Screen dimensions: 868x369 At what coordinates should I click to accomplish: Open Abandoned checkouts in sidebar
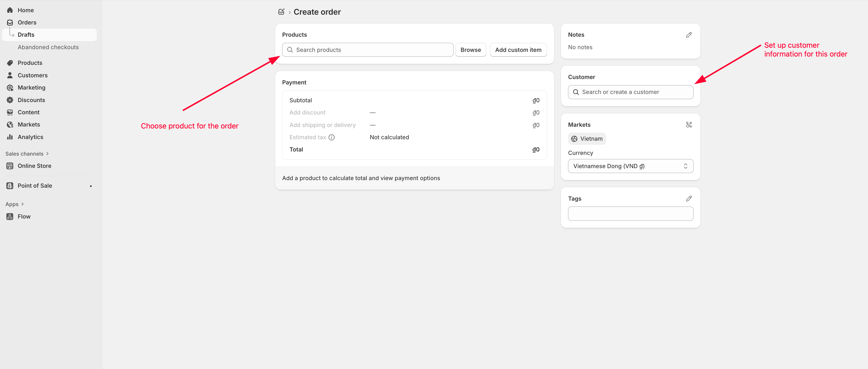click(x=48, y=47)
